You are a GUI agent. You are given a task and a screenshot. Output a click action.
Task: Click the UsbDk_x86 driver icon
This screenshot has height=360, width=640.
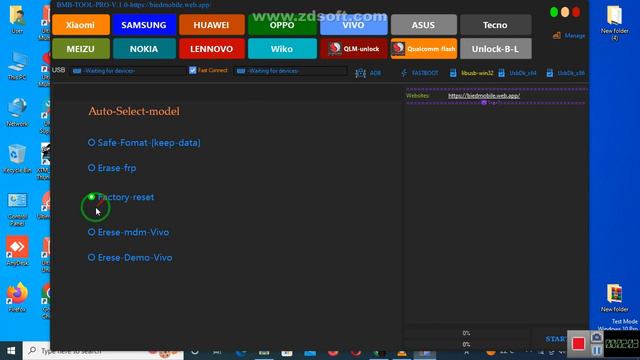pyautogui.click(x=550, y=73)
